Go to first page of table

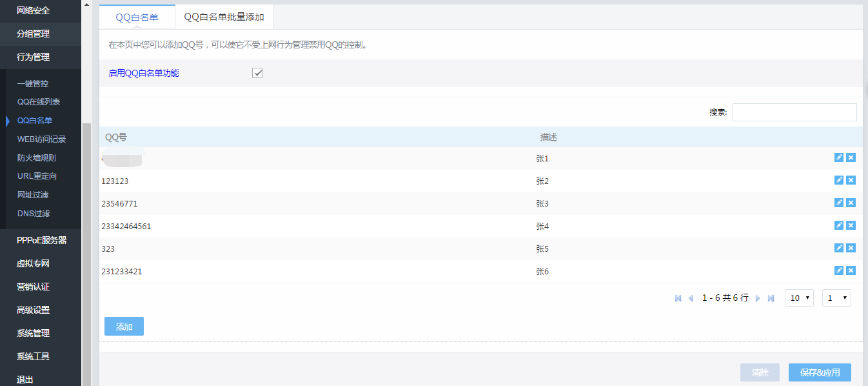pyautogui.click(x=678, y=298)
